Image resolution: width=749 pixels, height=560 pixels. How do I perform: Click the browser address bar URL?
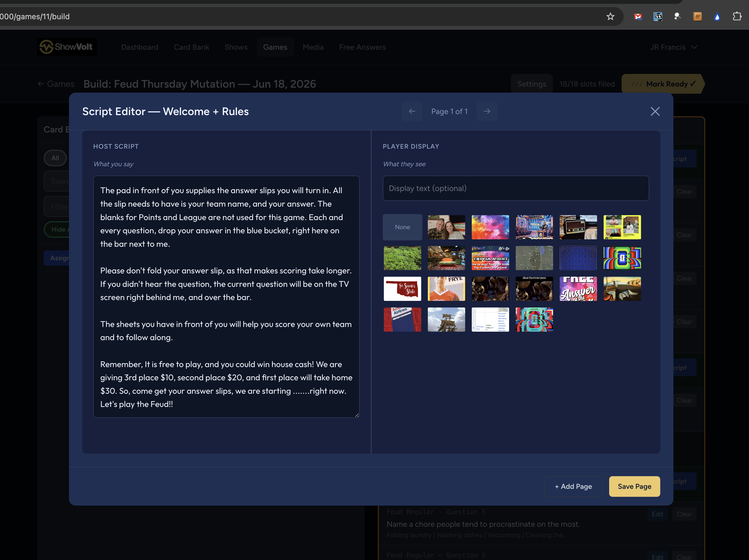(x=35, y=16)
